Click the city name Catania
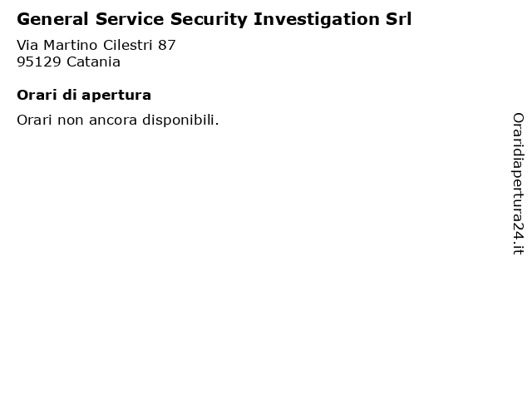The height and width of the screenshot is (399, 532). click(x=93, y=62)
